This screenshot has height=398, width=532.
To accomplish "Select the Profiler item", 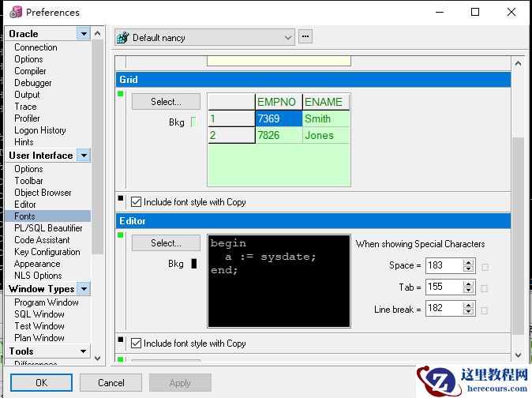I will click(x=27, y=118).
